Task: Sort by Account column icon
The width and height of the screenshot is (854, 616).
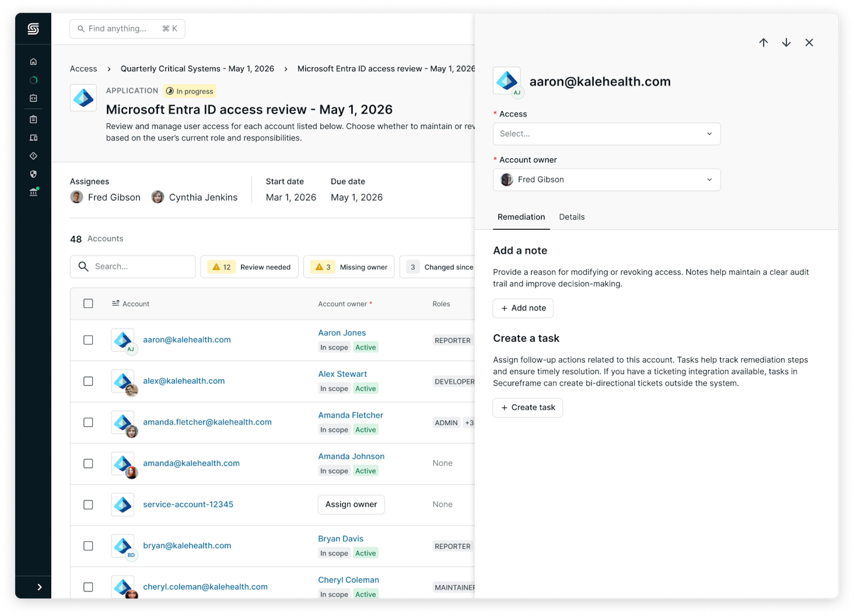Action: point(116,303)
